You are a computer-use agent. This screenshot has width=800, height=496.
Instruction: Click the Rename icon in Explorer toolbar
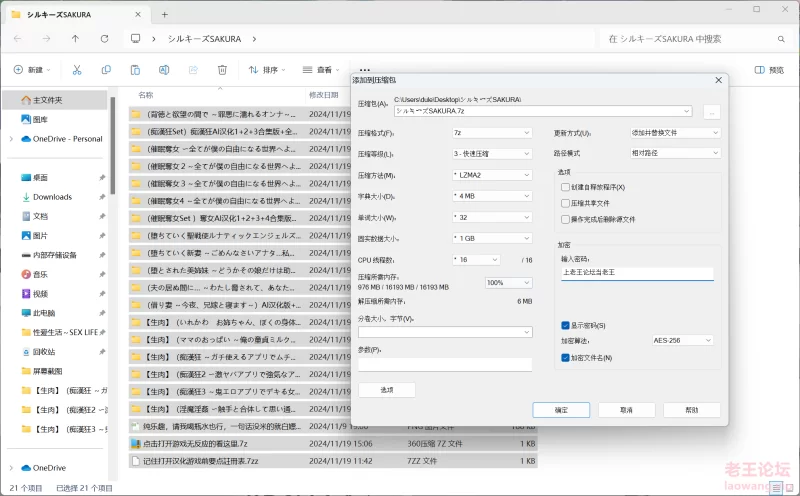(x=164, y=70)
